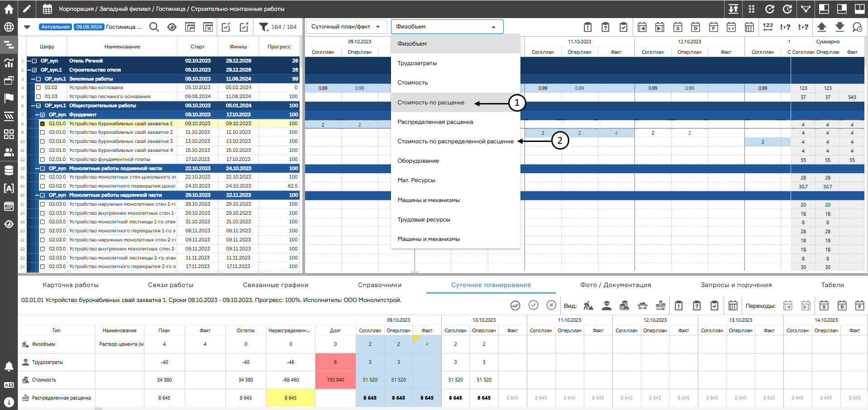Collapse the Отель Речной tree node

coord(29,61)
